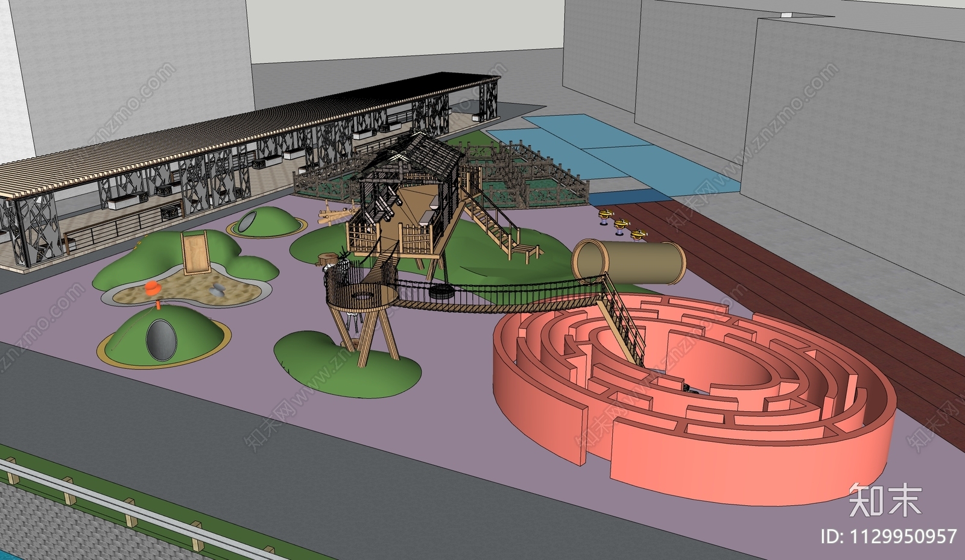The height and width of the screenshot is (560, 965).
Task: Click the tan cylindrical tunnel tube
Action: coord(629,261)
